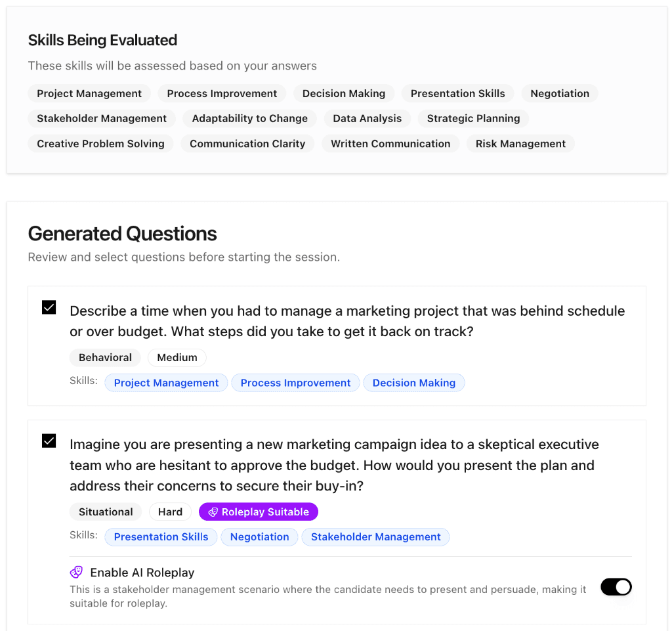
Task: Open the Decision Making skill on first question
Action: pos(413,383)
